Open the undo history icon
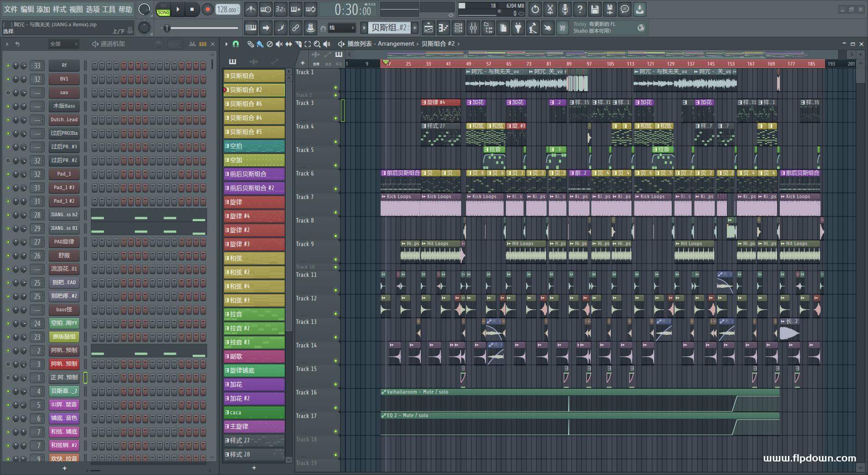 tap(535, 9)
